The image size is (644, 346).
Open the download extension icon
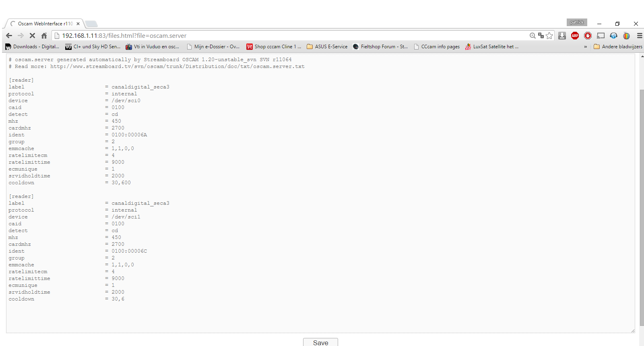[x=562, y=36]
